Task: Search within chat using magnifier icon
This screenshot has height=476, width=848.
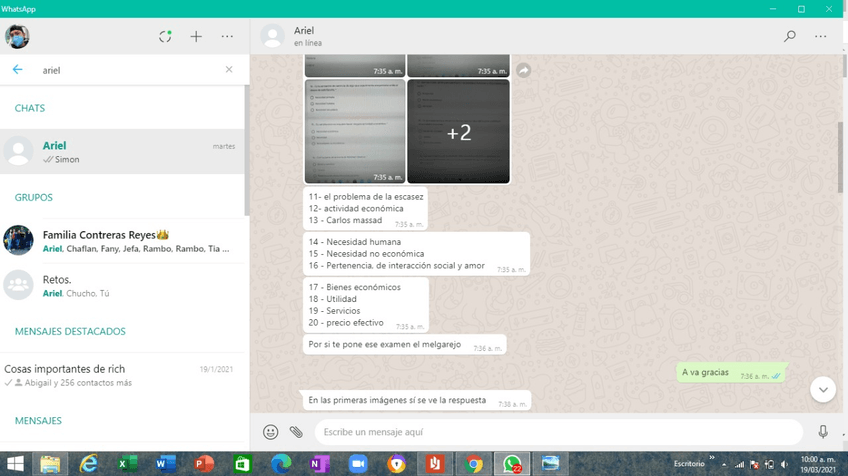Action: coord(790,37)
